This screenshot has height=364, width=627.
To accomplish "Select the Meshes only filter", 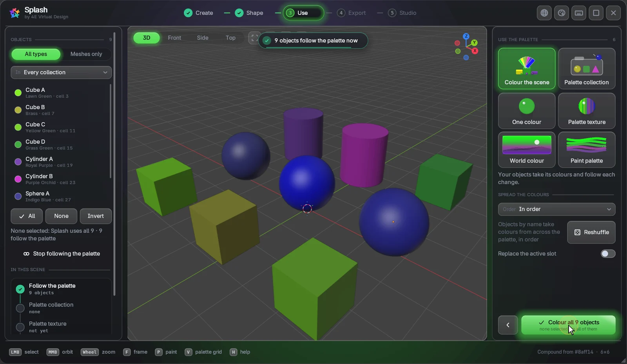I will pyautogui.click(x=86, y=54).
